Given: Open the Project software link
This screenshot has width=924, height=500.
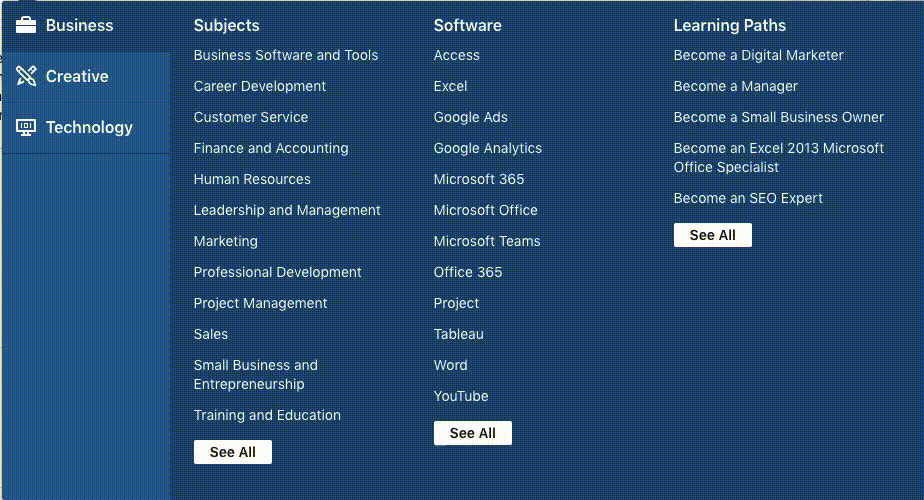Looking at the screenshot, I should 457,303.
